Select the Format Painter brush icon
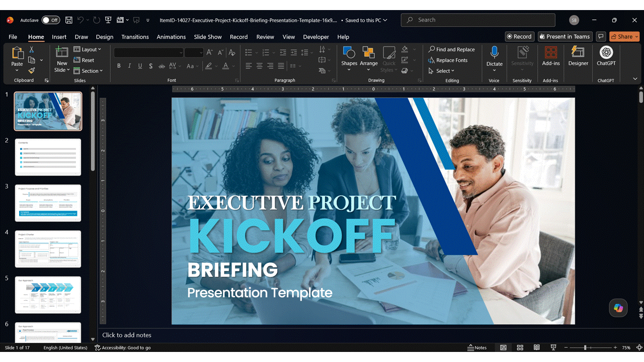This screenshot has width=644, height=362. (31, 70)
